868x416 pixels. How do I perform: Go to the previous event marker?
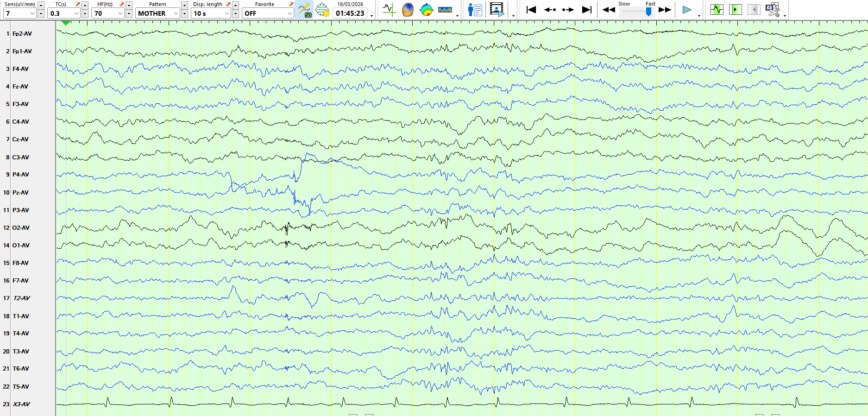click(x=550, y=10)
